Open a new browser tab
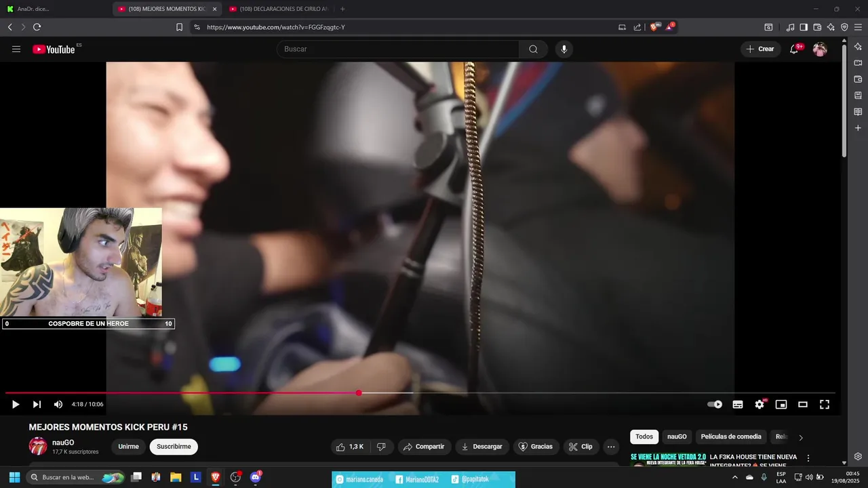Screen dimensions: 868x488 click(342, 9)
